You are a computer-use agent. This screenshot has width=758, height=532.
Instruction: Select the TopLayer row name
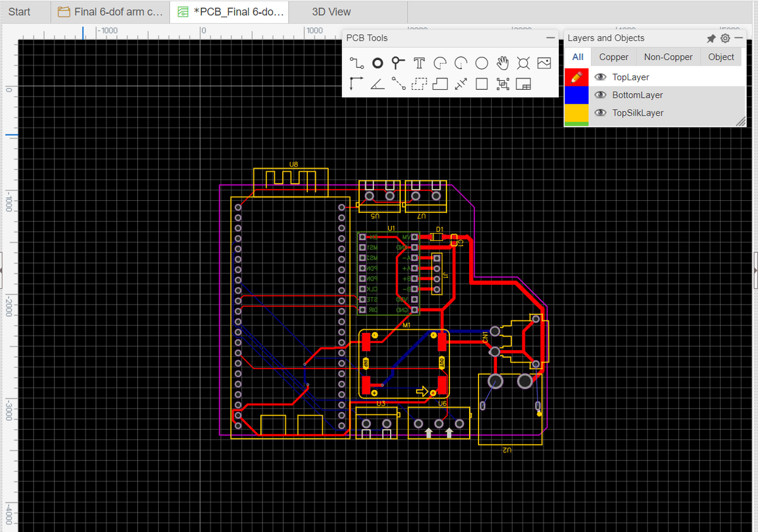(x=630, y=77)
